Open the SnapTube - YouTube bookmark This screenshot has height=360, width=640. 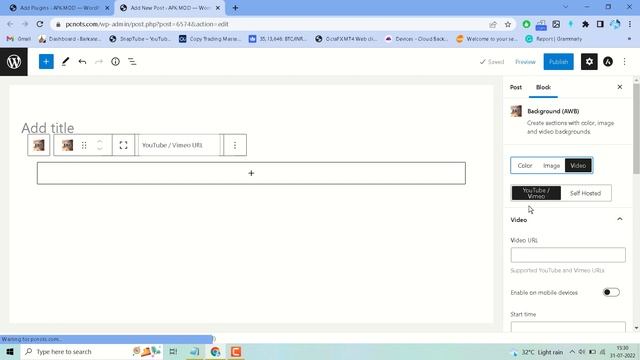click(x=140, y=39)
